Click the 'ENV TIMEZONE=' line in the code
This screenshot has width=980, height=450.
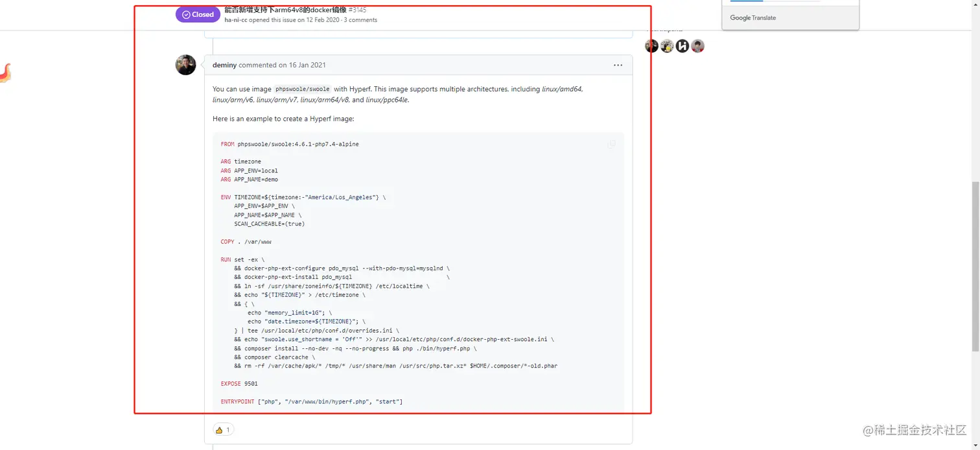click(x=303, y=197)
